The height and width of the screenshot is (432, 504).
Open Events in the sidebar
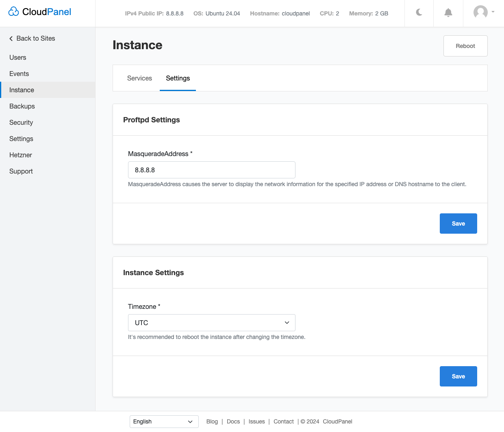(x=19, y=74)
